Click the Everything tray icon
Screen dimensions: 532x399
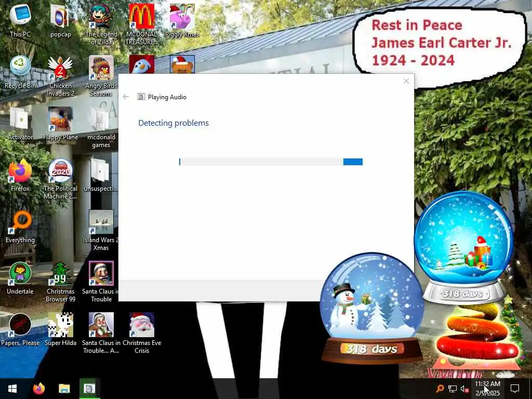point(440,389)
